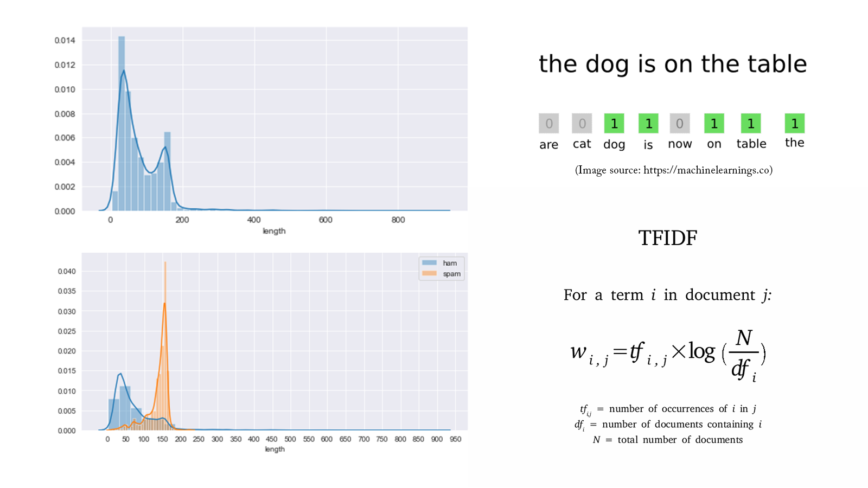Click the TFIDF heading
This screenshot has height=488, width=868.
pyautogui.click(x=668, y=238)
